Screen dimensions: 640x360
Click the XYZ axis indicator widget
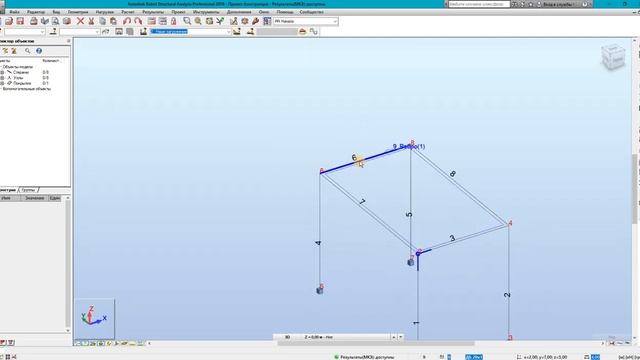[95, 318]
